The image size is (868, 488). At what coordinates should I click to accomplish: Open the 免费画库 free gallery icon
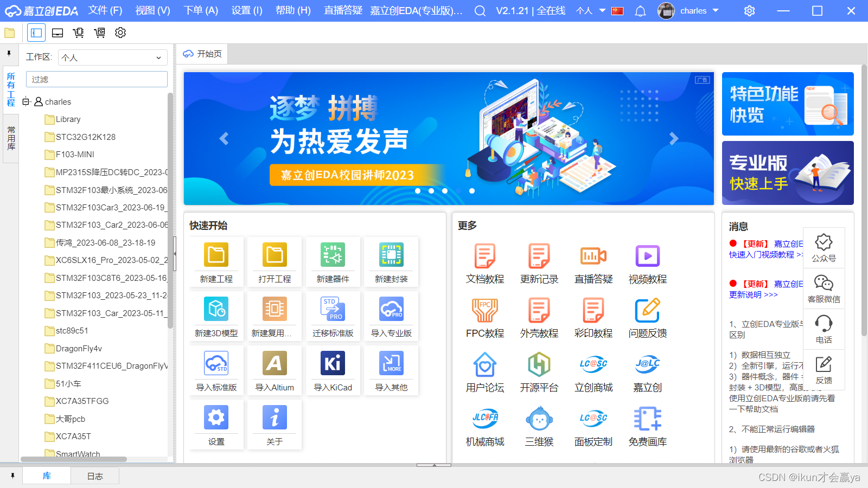coord(648,419)
